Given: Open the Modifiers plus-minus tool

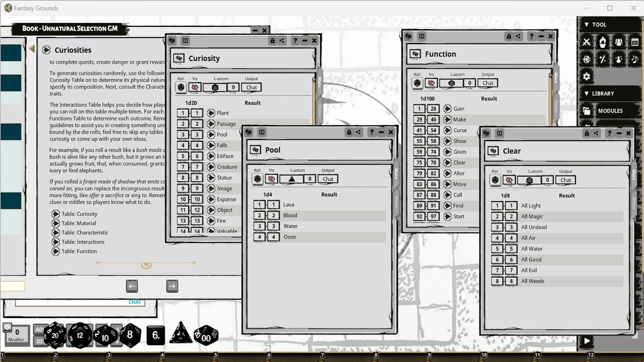Looking at the screenshot, I should 603,59.
